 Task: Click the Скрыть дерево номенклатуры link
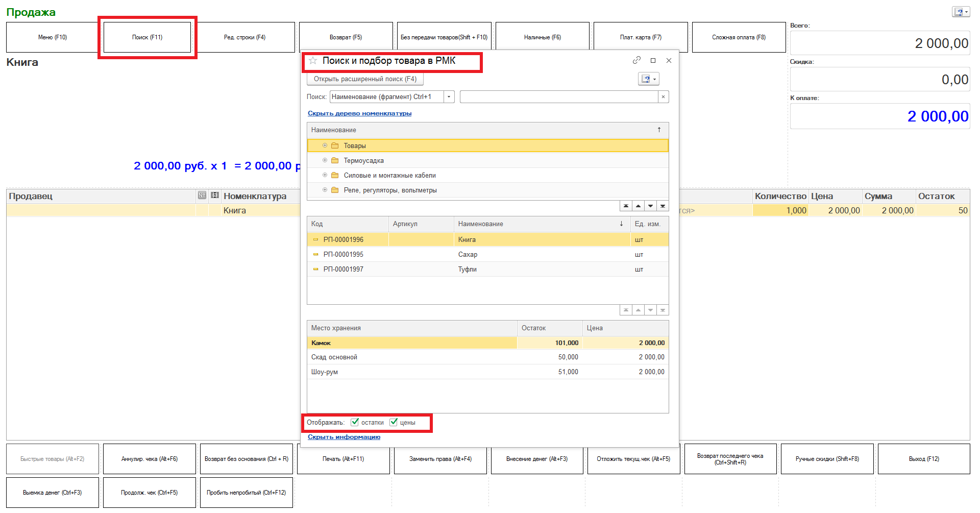[x=359, y=113]
